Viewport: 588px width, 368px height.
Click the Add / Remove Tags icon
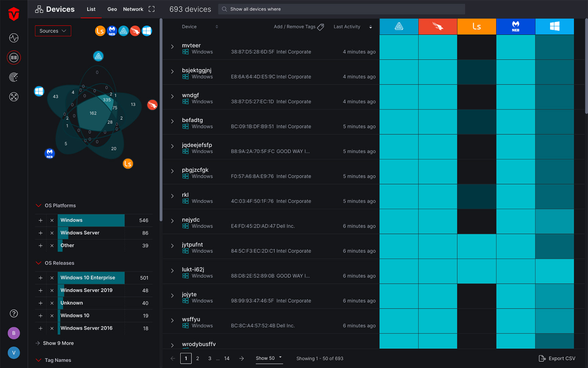320,27
